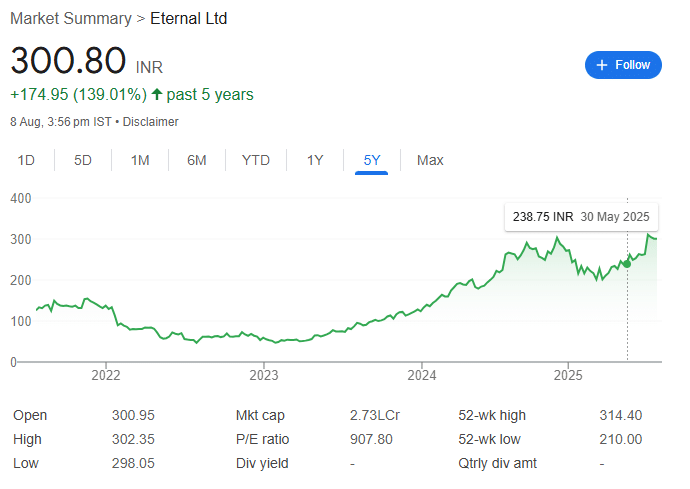Select the 6M time range

click(x=197, y=160)
